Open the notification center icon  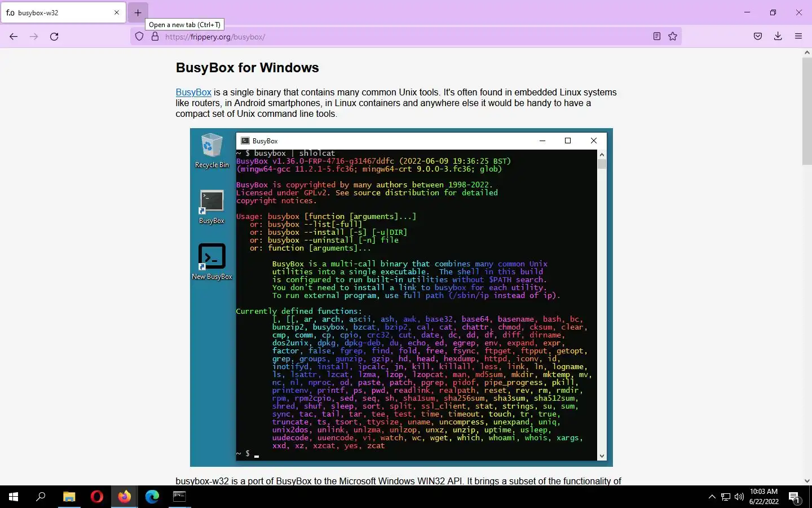click(795, 497)
